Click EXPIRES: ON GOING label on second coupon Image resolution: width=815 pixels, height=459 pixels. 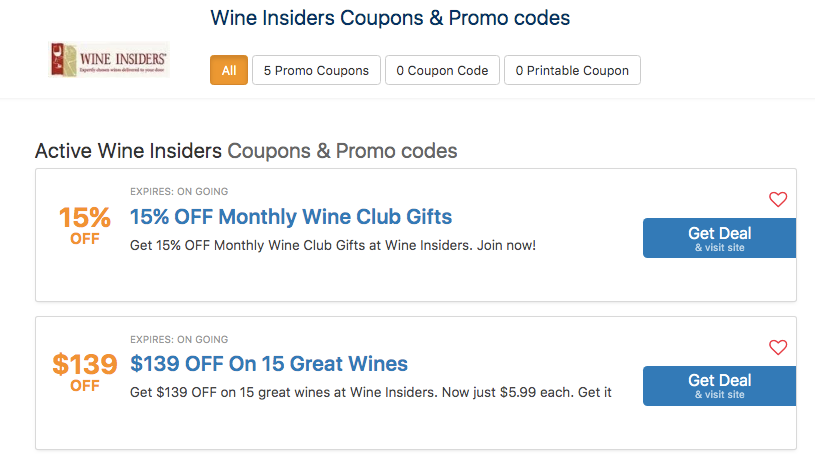pos(179,340)
